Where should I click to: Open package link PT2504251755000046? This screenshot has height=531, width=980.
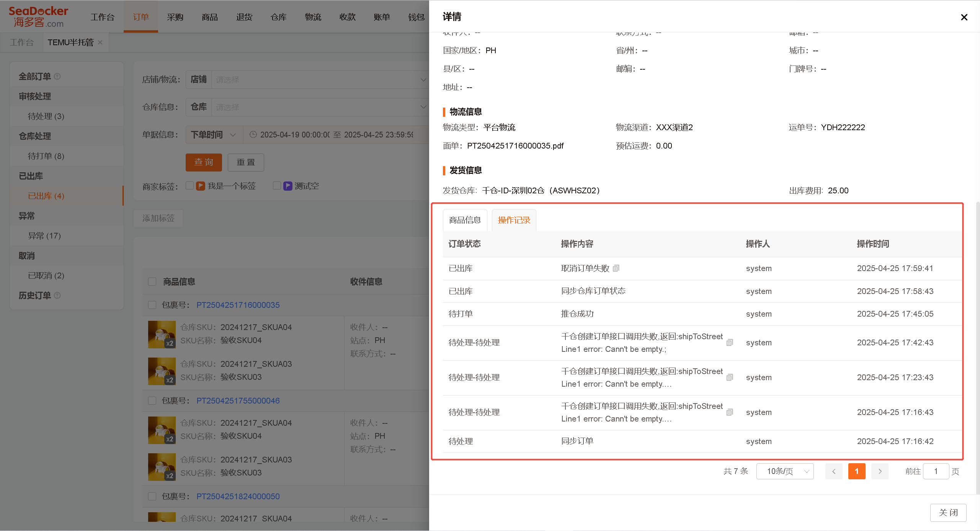pos(238,401)
